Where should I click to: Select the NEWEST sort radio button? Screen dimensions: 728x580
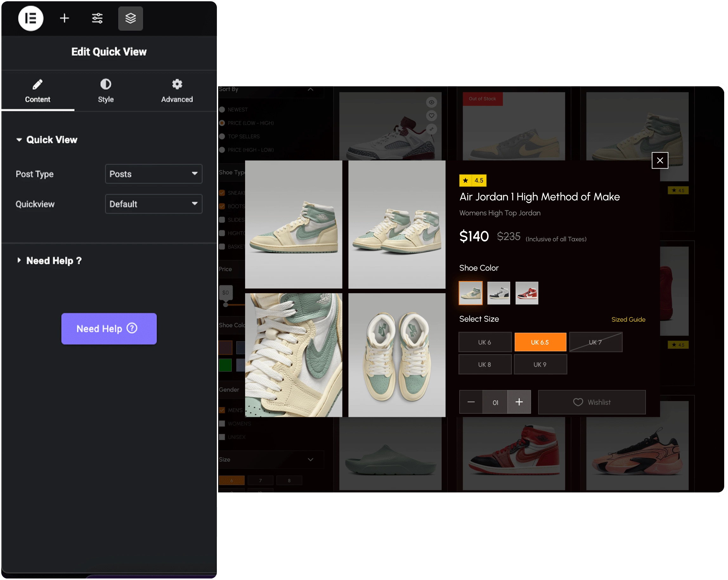pos(222,110)
